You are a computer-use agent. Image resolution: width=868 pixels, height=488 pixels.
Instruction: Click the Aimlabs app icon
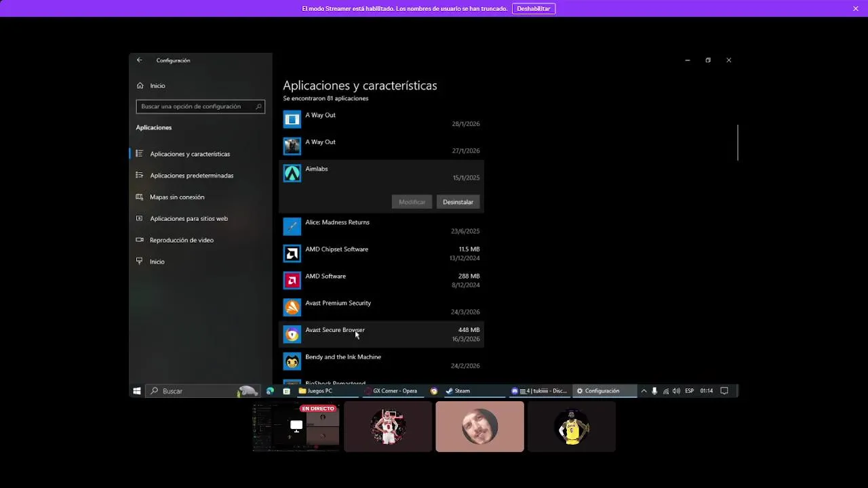pyautogui.click(x=292, y=174)
